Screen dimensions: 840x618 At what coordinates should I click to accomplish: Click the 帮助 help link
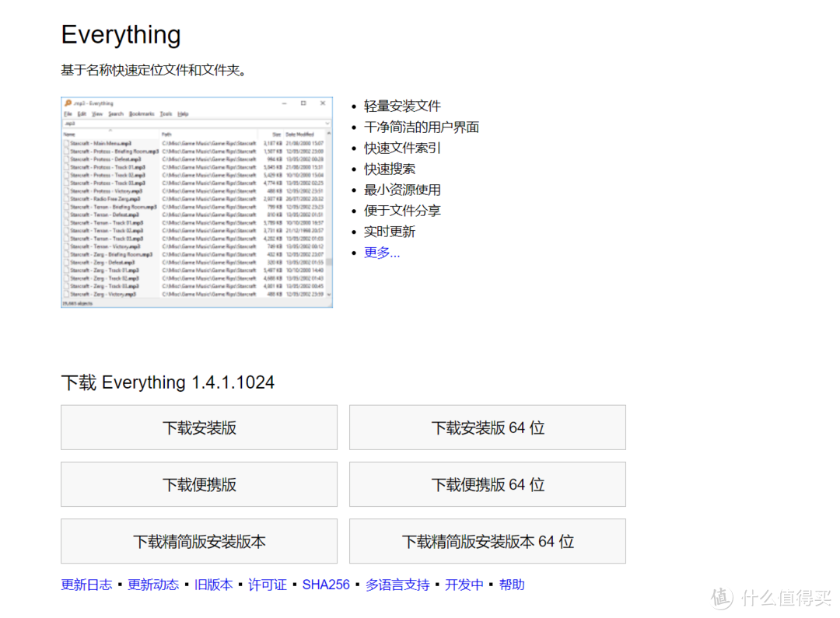[512, 585]
